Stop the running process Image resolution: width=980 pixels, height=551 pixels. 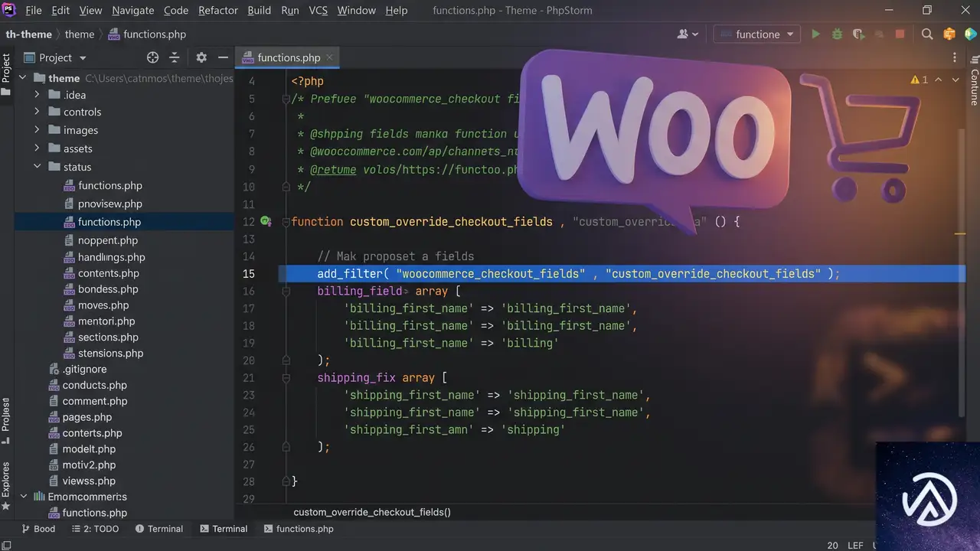(x=900, y=34)
